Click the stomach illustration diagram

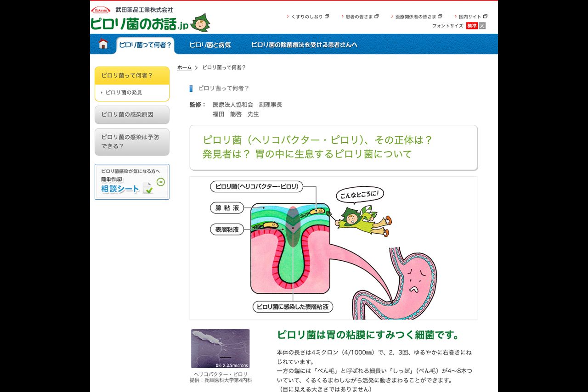pyautogui.click(x=334, y=248)
